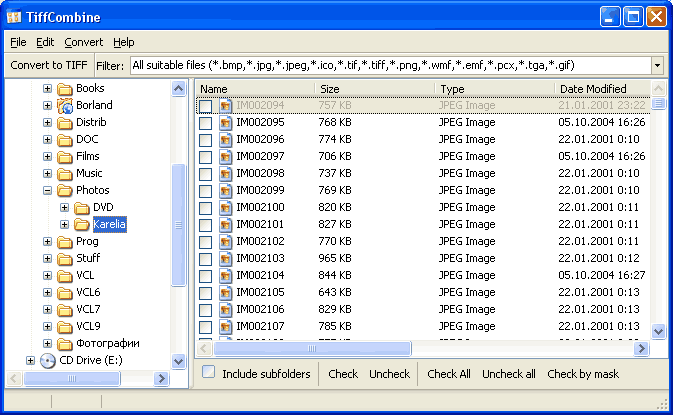Click the Karelia folder icon
The width and height of the screenshot is (673, 415).
pos(82,224)
